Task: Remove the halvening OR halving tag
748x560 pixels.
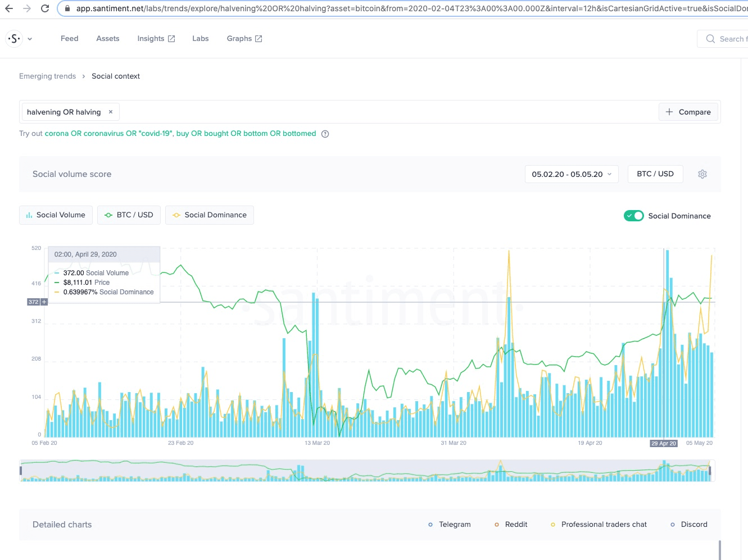Action: tap(111, 112)
